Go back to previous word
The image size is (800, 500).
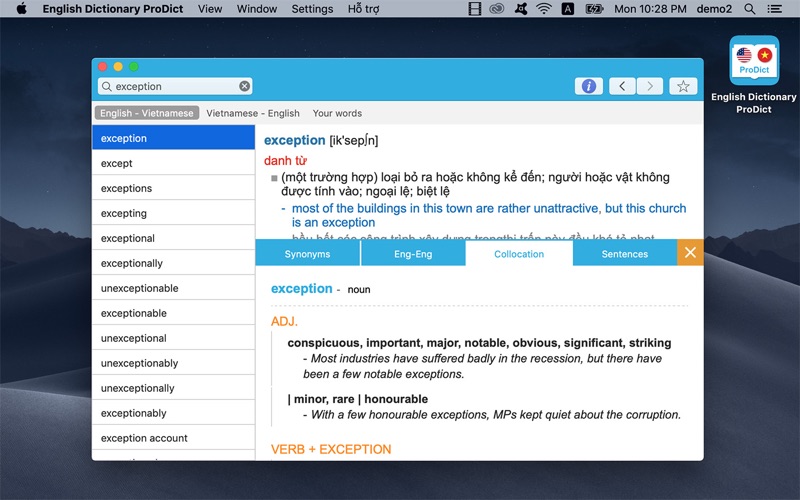click(x=622, y=86)
